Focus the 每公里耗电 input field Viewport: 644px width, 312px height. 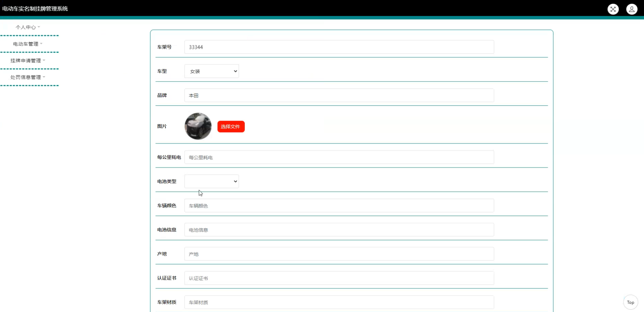tap(339, 157)
